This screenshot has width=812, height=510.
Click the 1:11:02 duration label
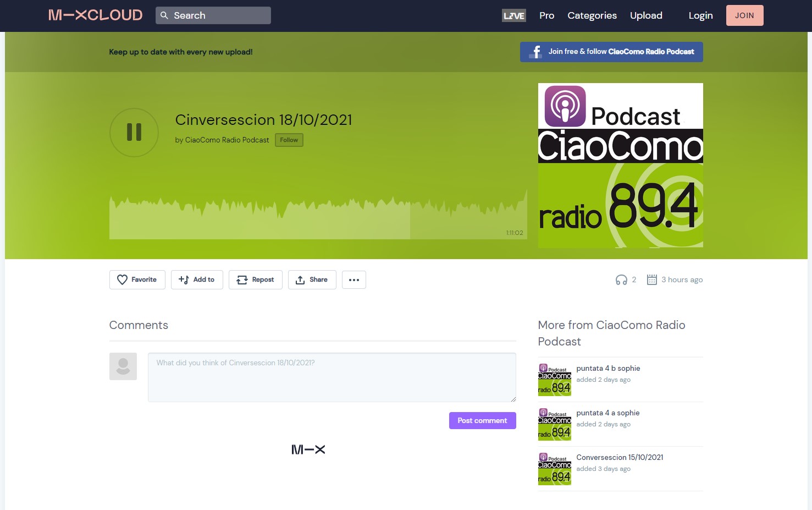tap(515, 233)
